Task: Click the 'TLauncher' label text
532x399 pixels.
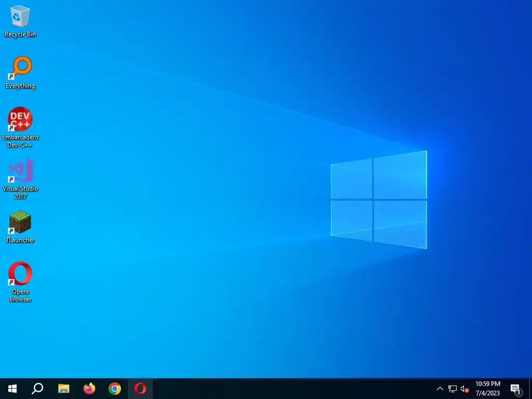Action: click(x=20, y=240)
